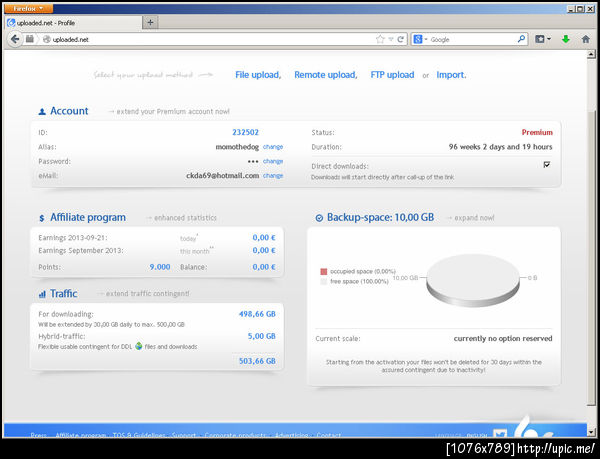Viewport: 600px width, 459px height.
Task: Open the FTP upload link
Action: (x=392, y=75)
